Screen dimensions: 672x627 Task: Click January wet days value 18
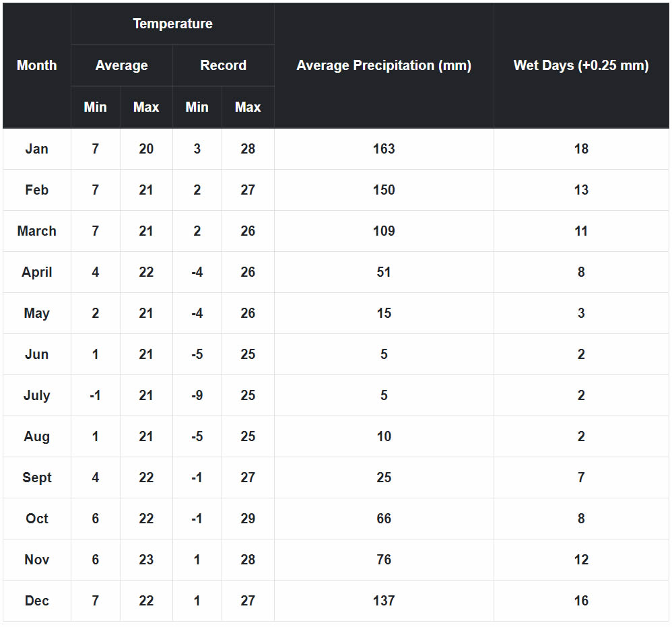(581, 149)
